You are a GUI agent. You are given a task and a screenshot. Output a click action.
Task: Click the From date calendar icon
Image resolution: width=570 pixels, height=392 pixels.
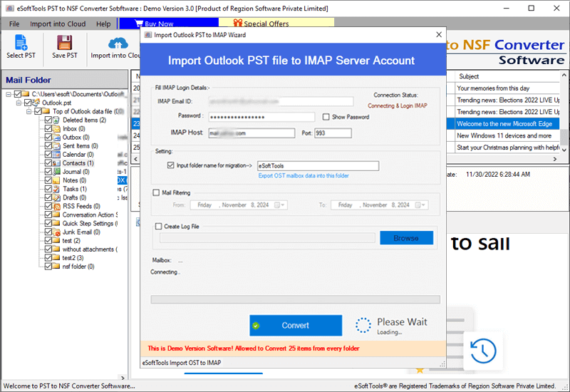[x=277, y=205]
